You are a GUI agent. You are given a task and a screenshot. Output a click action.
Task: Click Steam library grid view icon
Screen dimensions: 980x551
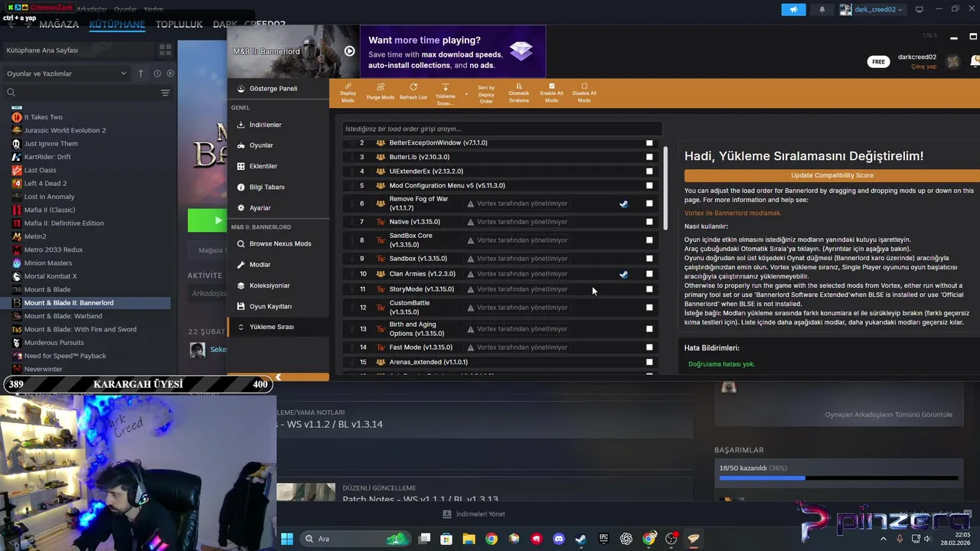pyautogui.click(x=165, y=50)
